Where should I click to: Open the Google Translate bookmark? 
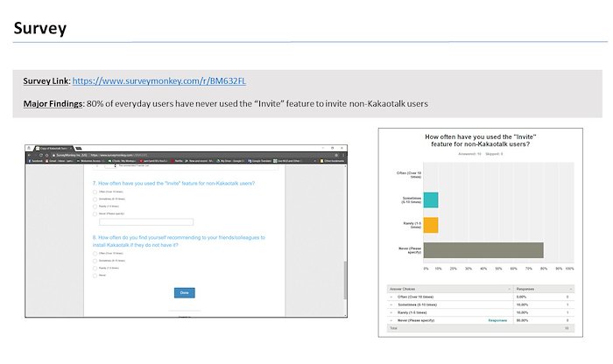259,160
